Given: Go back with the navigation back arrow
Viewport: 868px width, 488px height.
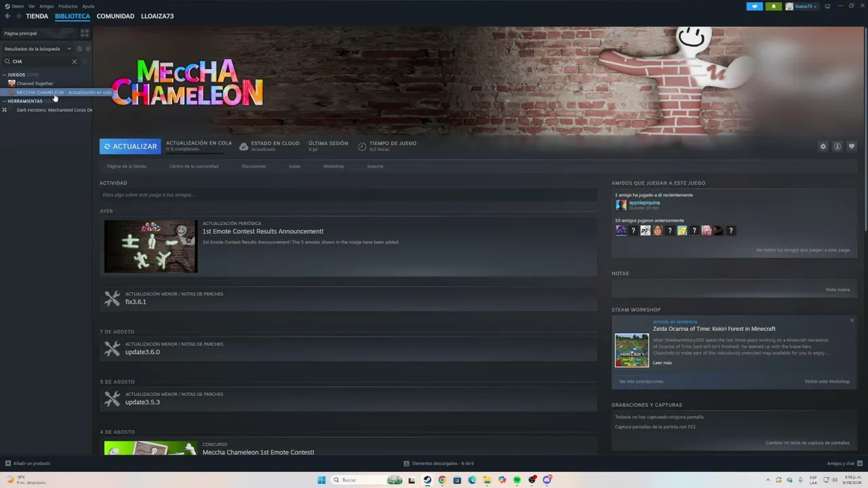Looking at the screenshot, I should pos(7,16).
